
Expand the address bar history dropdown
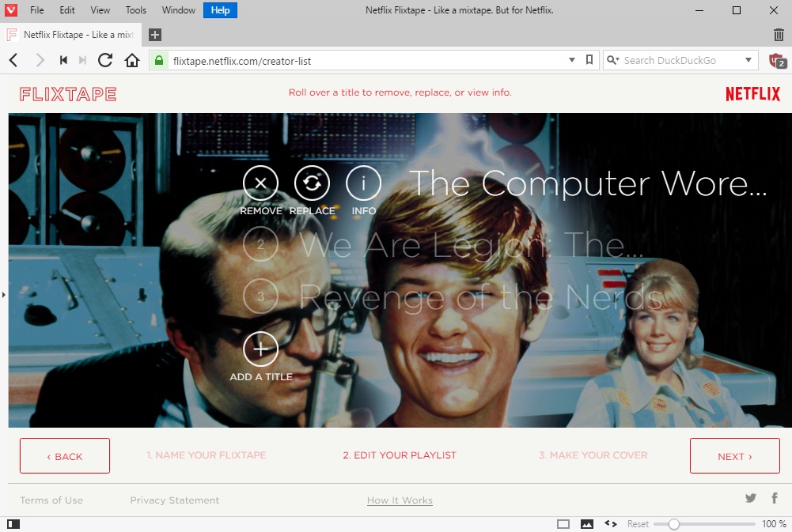pos(572,60)
